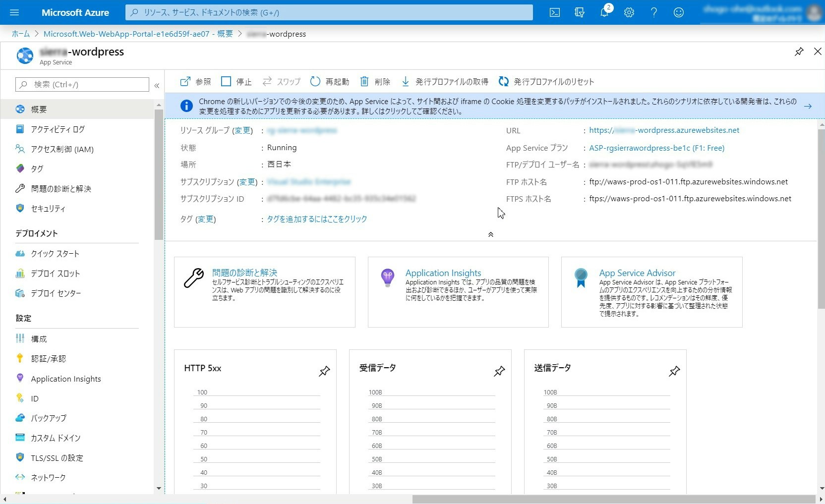
Task: Open the notifications bell
Action: [604, 12]
